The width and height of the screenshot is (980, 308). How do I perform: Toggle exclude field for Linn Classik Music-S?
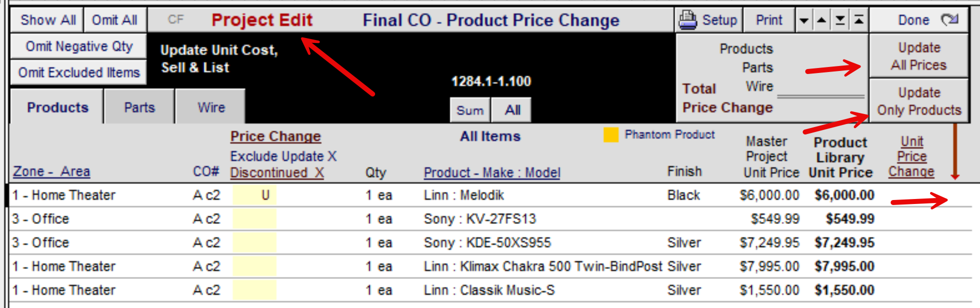(x=254, y=290)
